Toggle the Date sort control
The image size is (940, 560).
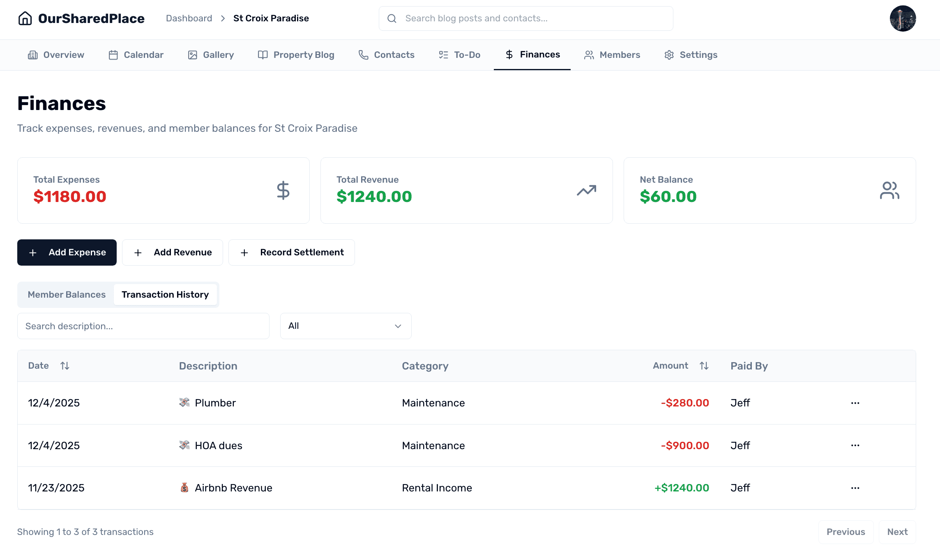[x=65, y=365]
